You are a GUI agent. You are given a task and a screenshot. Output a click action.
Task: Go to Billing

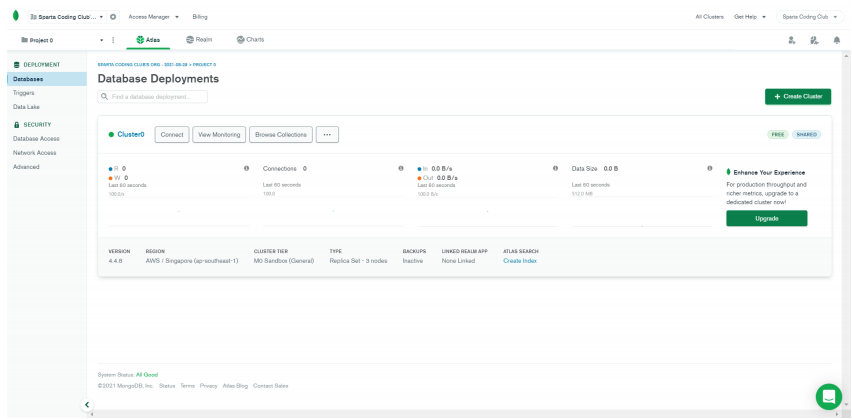[200, 17]
